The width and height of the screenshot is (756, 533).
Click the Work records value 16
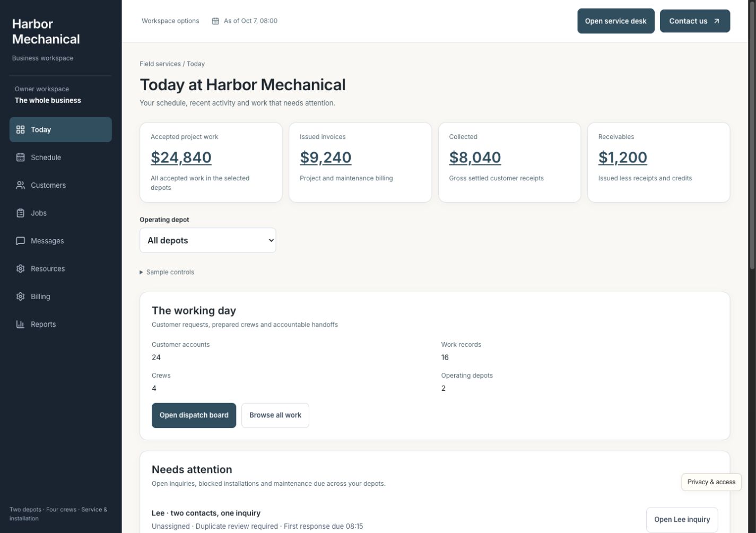[x=445, y=357]
